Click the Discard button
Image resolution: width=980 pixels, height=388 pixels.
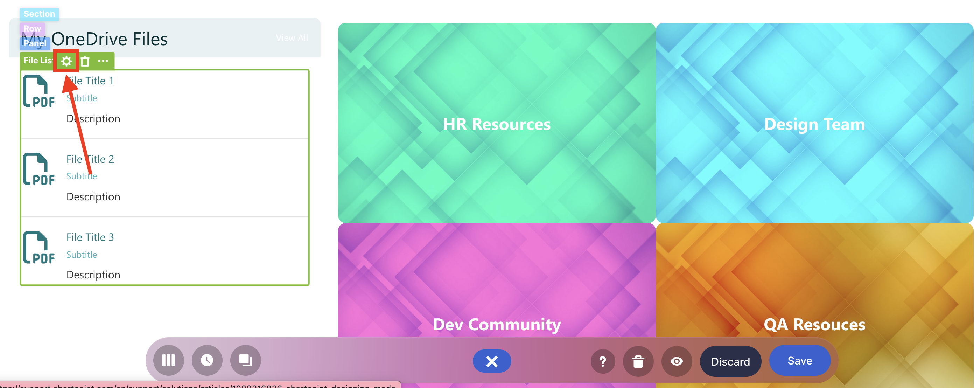[x=730, y=361]
